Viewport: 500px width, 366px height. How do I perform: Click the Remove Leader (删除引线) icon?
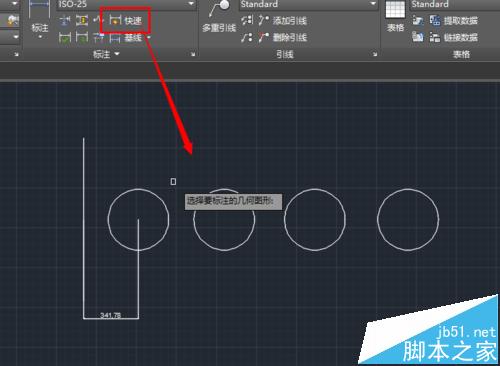tap(264, 37)
